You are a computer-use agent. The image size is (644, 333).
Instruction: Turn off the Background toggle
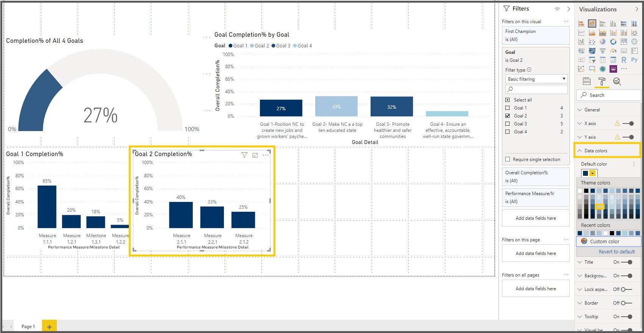[x=627, y=276]
